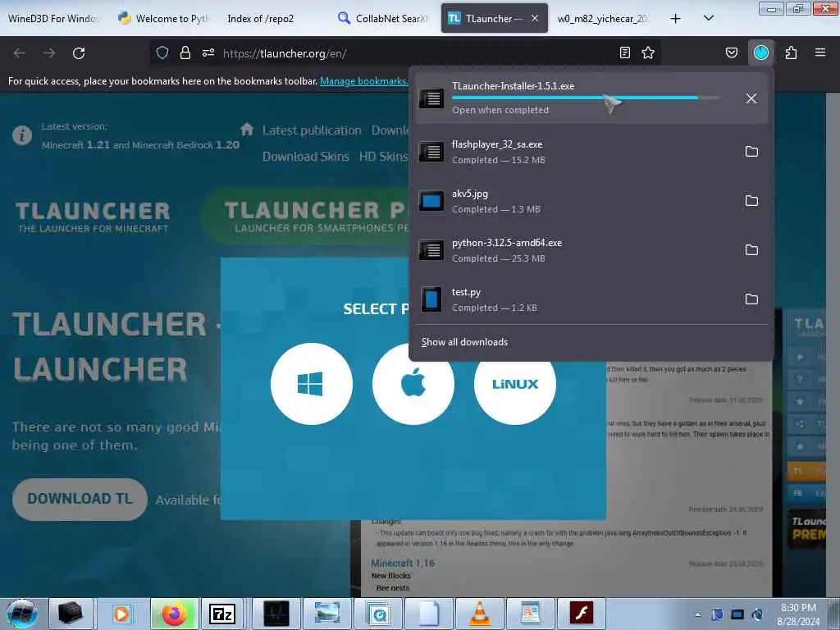Screen dimensions: 840x630
Task: Go back to previous page
Action: click(x=20, y=53)
